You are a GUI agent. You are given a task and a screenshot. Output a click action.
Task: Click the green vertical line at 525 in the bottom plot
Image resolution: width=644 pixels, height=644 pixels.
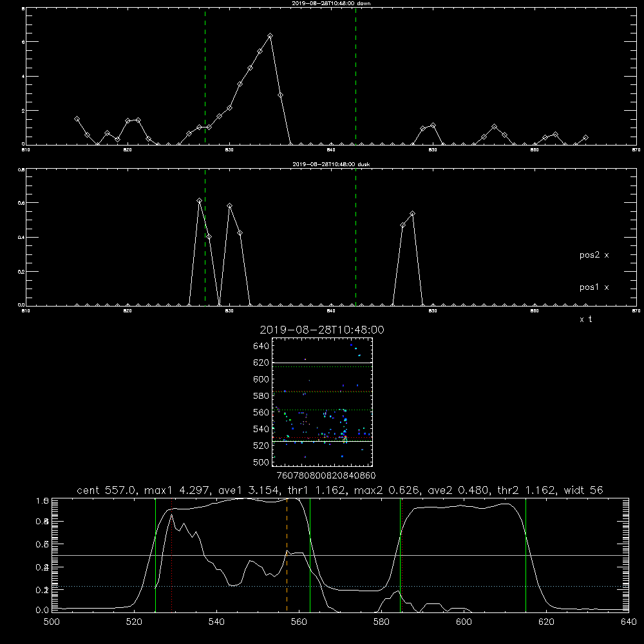point(155,555)
